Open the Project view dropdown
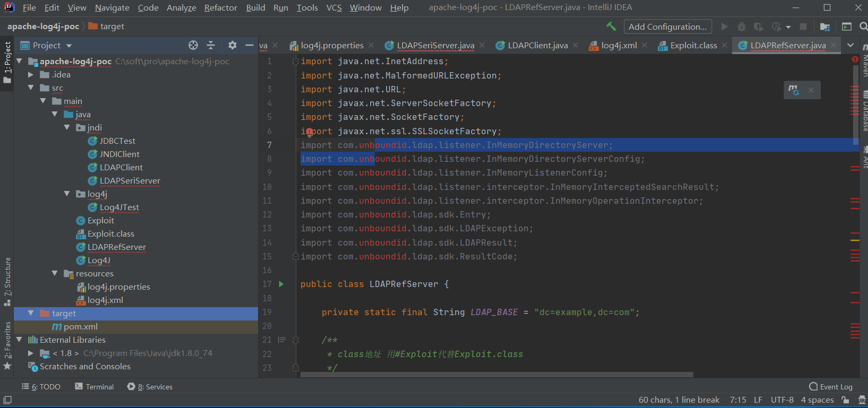 coord(68,46)
